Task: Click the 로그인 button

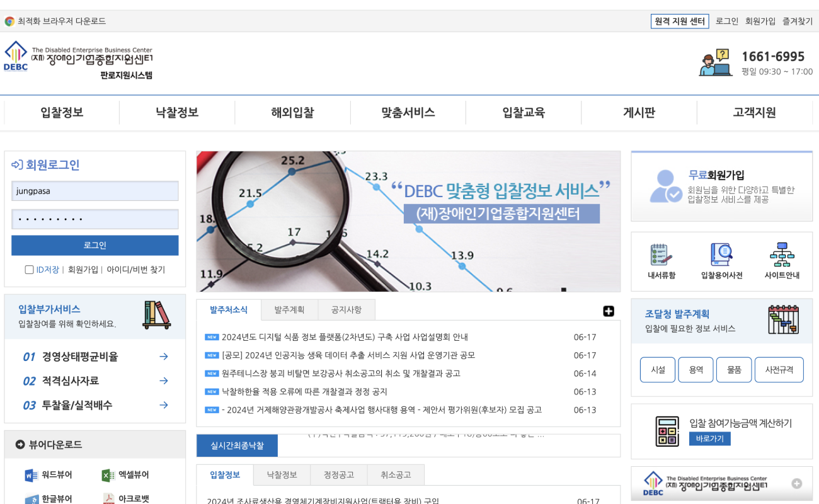Action: [x=94, y=245]
